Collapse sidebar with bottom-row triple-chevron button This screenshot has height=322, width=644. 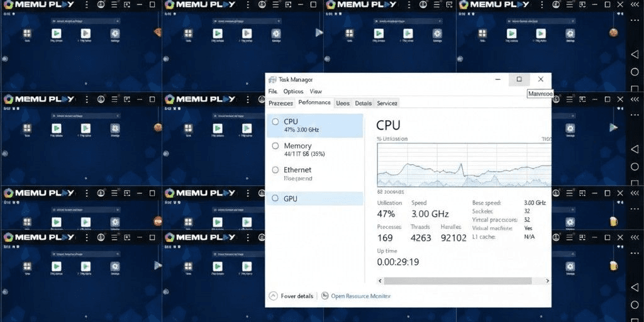click(x=635, y=237)
